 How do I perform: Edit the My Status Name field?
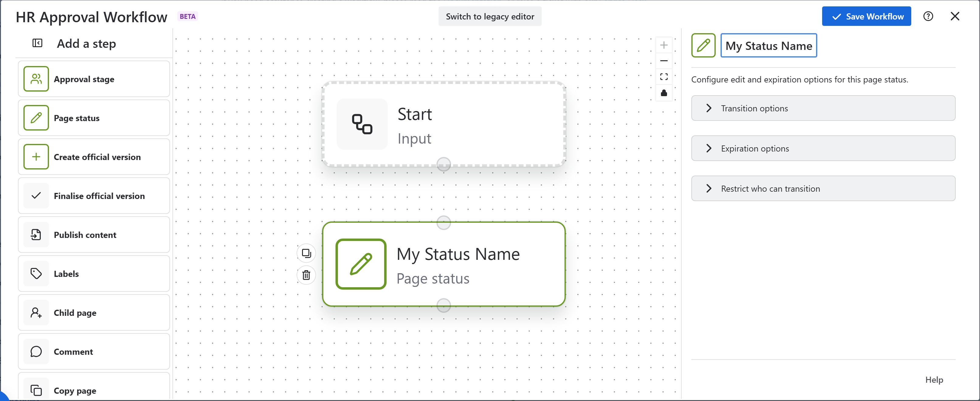[769, 46]
